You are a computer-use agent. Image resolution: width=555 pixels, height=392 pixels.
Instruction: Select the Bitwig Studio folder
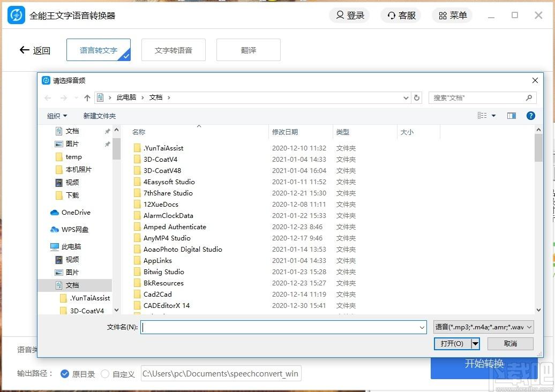tap(163, 272)
